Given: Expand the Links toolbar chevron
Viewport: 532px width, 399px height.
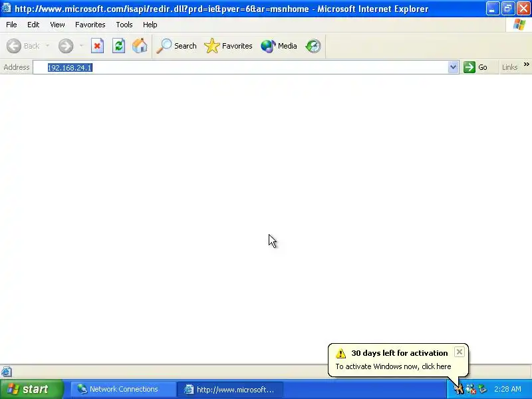Looking at the screenshot, I should (526, 64).
